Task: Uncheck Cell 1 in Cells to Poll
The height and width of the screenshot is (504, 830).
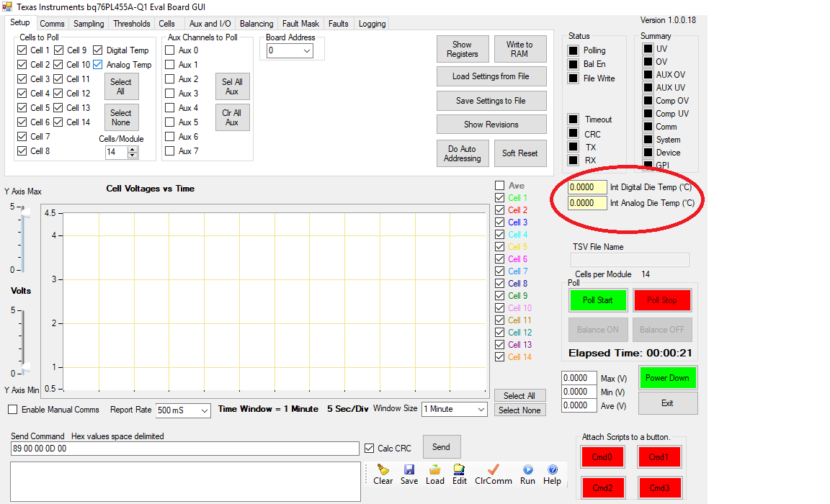Action: point(22,50)
